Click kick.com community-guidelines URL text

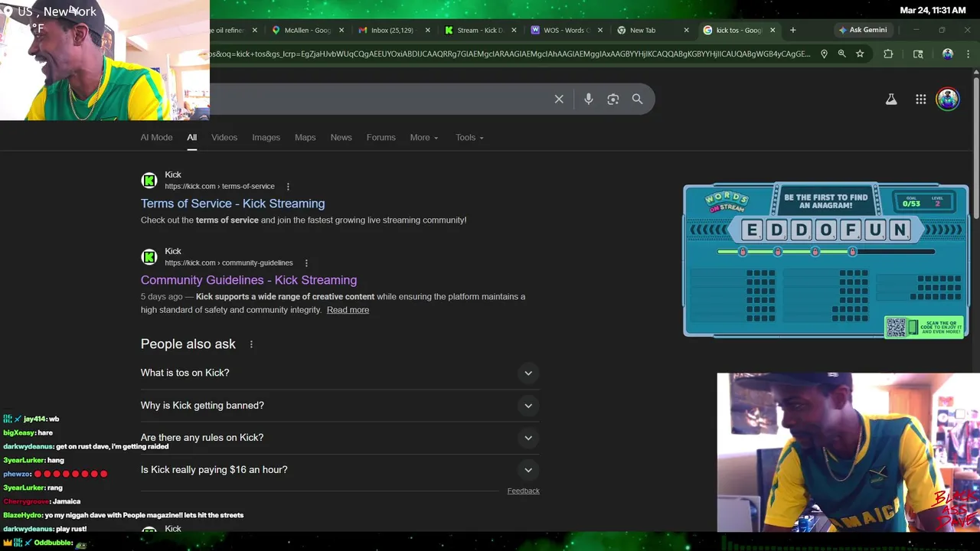(x=229, y=263)
